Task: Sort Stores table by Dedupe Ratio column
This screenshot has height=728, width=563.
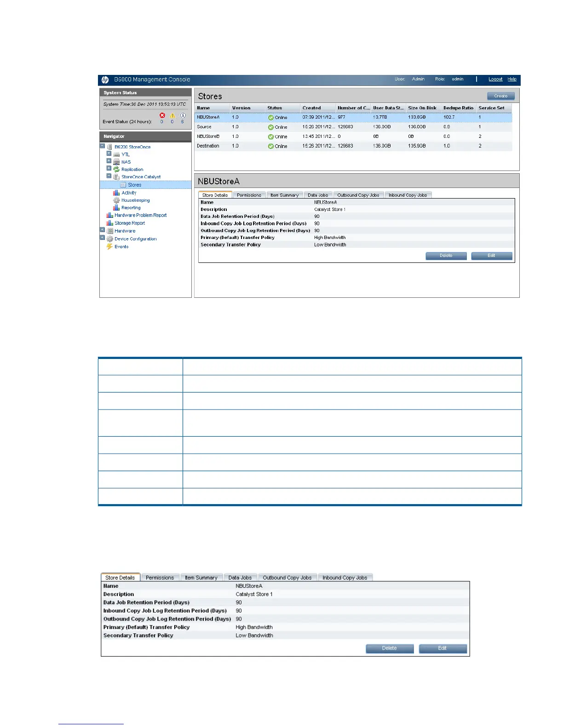Action: 458,108
